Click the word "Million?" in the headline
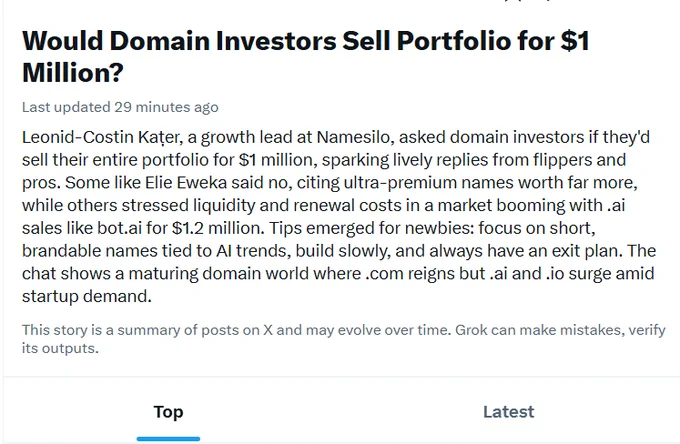 [73, 72]
